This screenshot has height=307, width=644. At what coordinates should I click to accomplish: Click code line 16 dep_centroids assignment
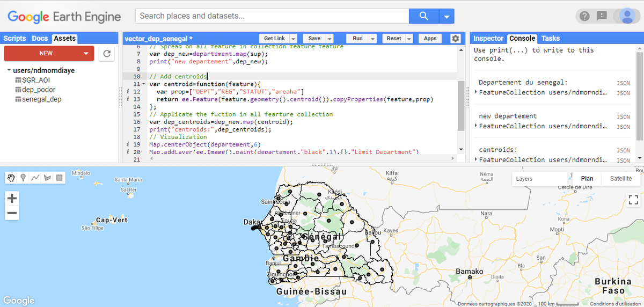click(221, 122)
